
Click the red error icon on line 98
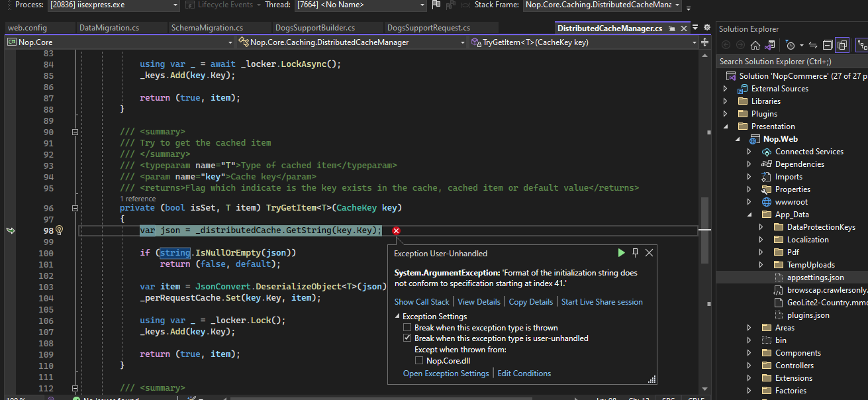click(396, 230)
